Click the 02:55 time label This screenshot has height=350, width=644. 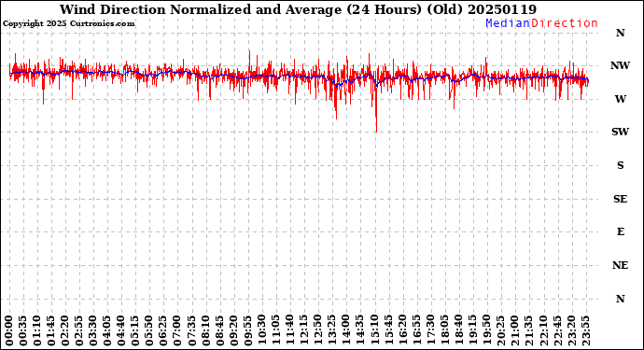pos(79,330)
